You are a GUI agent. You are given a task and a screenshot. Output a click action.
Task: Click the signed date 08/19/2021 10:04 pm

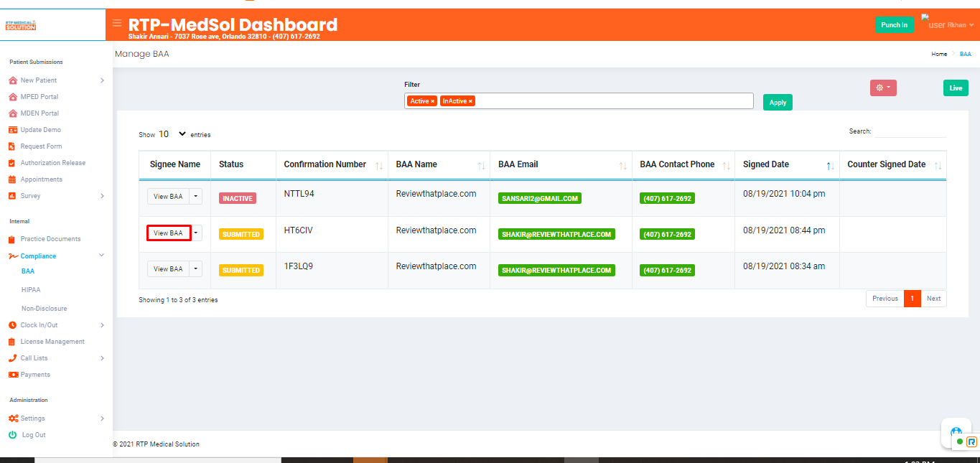point(784,194)
